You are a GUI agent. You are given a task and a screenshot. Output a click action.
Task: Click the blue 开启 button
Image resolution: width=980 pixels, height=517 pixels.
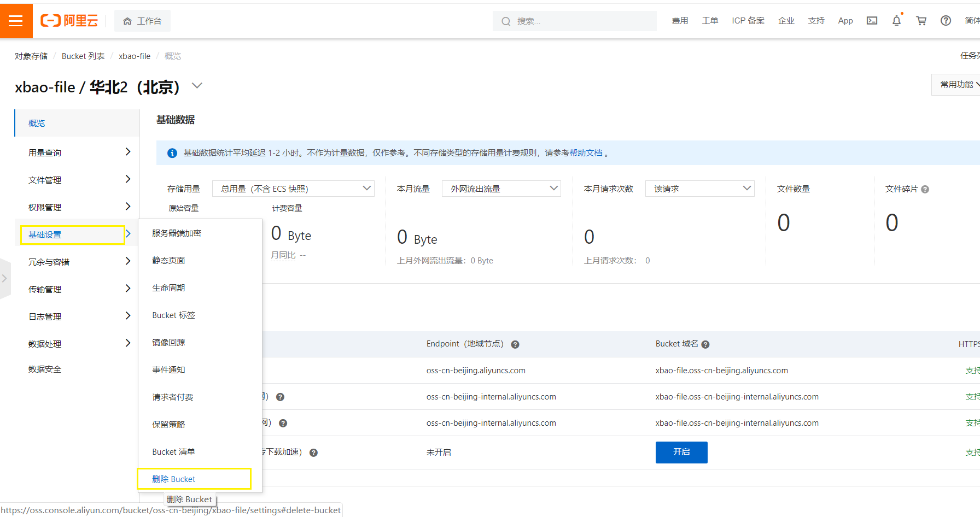point(681,453)
